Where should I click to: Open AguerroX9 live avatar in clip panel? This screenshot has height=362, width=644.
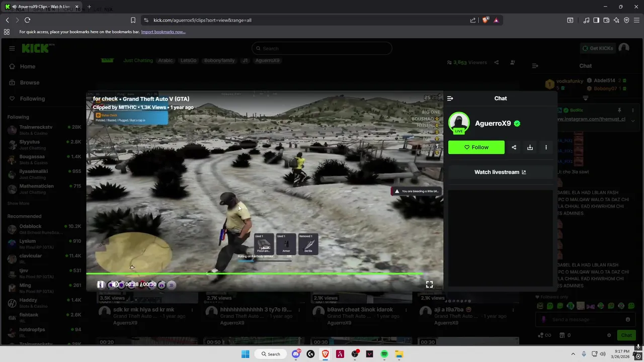coord(459,123)
